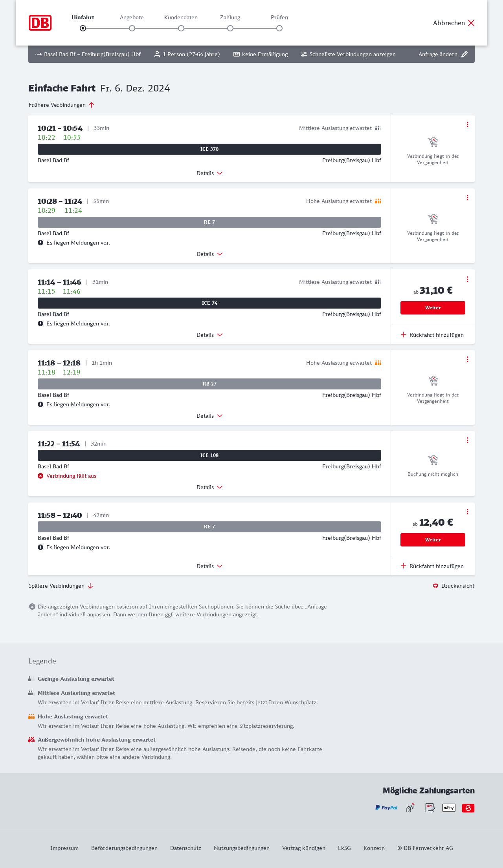Expand Details for ICE 108 connection
This screenshot has height=868, width=503.
click(x=209, y=487)
